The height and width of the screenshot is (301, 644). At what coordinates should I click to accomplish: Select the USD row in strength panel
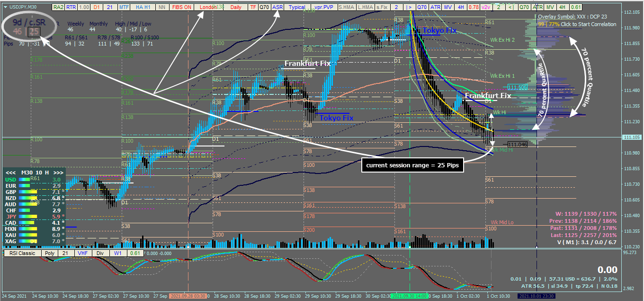coord(34,180)
